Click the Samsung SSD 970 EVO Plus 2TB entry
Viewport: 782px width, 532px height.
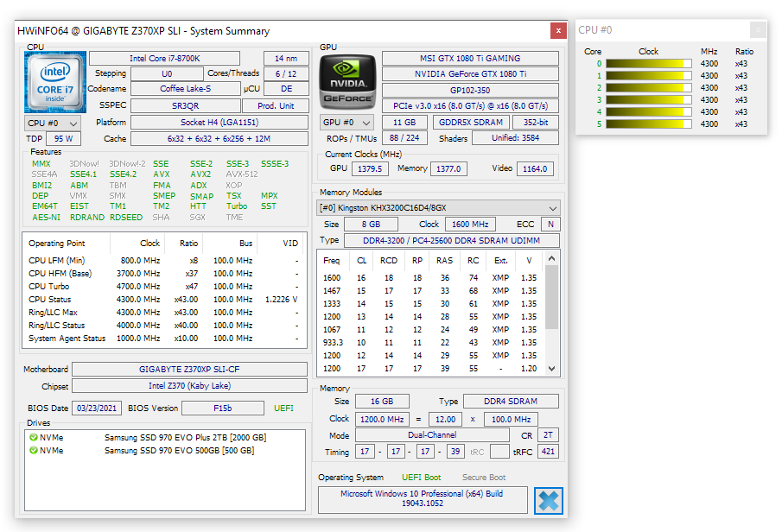[x=186, y=438]
